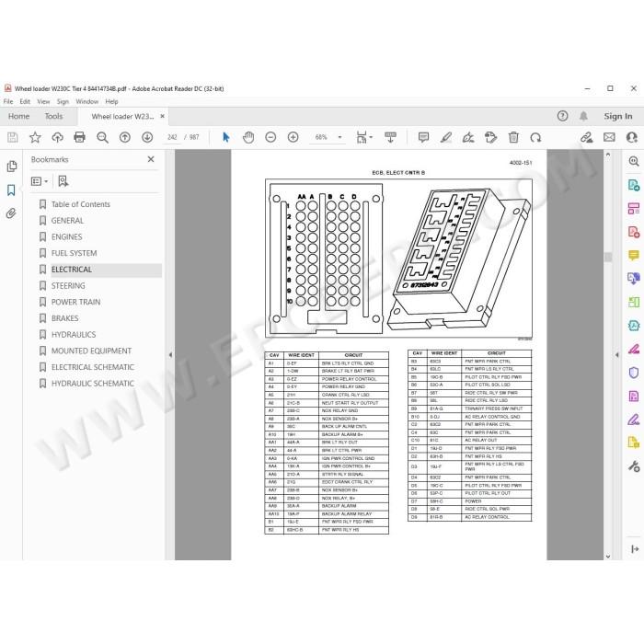Close the Wheel loader W23... document tab
This screenshot has width=644, height=644.
162,116
